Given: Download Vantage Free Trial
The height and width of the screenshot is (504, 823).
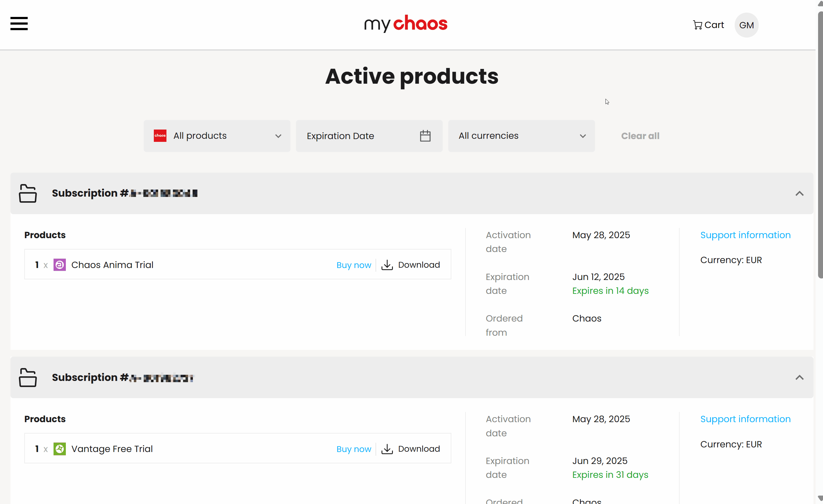Looking at the screenshot, I should point(410,449).
